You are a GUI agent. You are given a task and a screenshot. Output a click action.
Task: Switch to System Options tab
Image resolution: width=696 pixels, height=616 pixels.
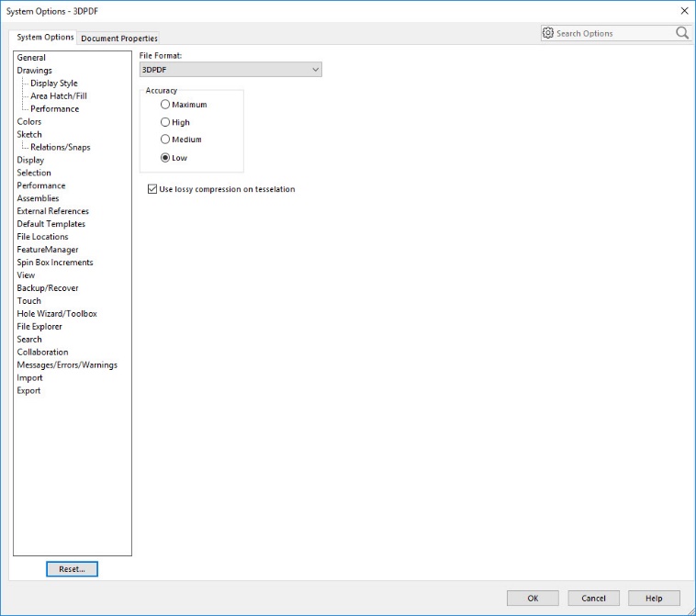coord(45,38)
